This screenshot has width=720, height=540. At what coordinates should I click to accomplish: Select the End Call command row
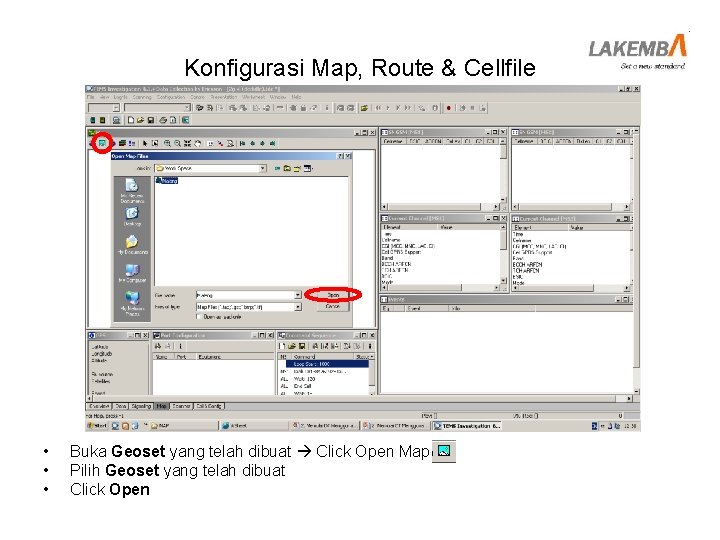tap(323, 386)
